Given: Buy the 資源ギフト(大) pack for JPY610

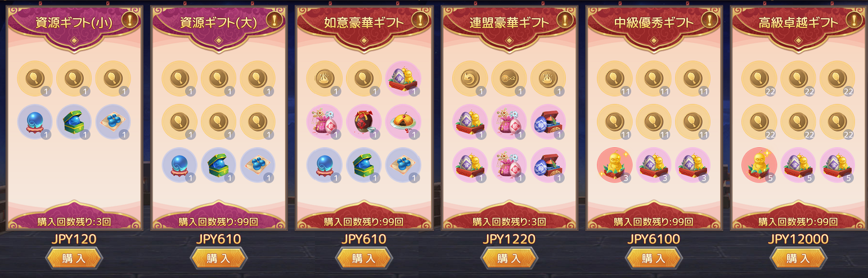Looking at the screenshot, I should point(219,258).
